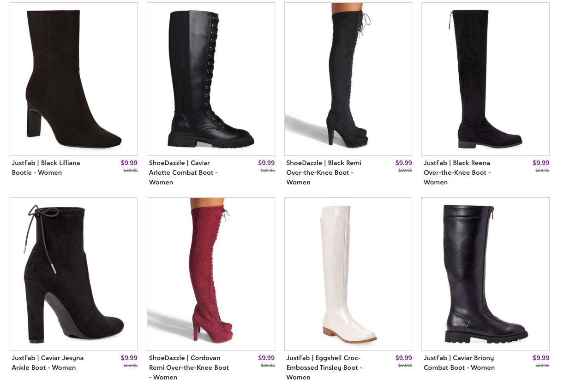Click the JustFab Black Reena Over-the-Knee title
Viewport: 588px width, 385px height.
(x=457, y=172)
